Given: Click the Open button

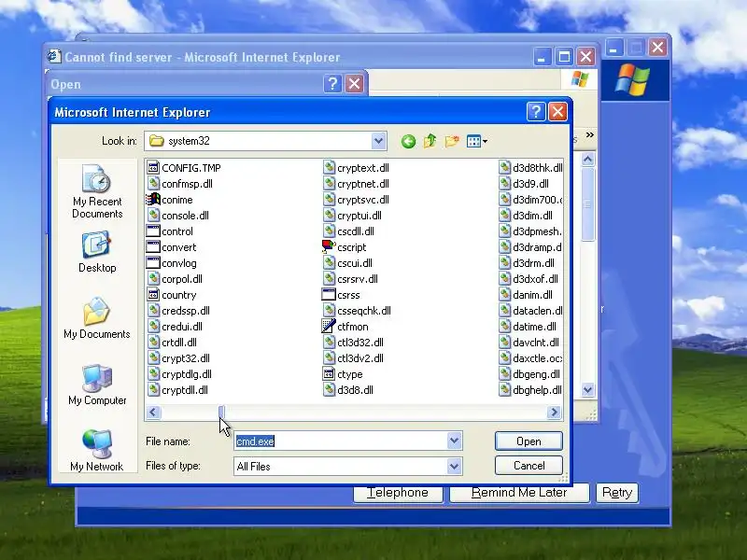Looking at the screenshot, I should click(x=529, y=441).
